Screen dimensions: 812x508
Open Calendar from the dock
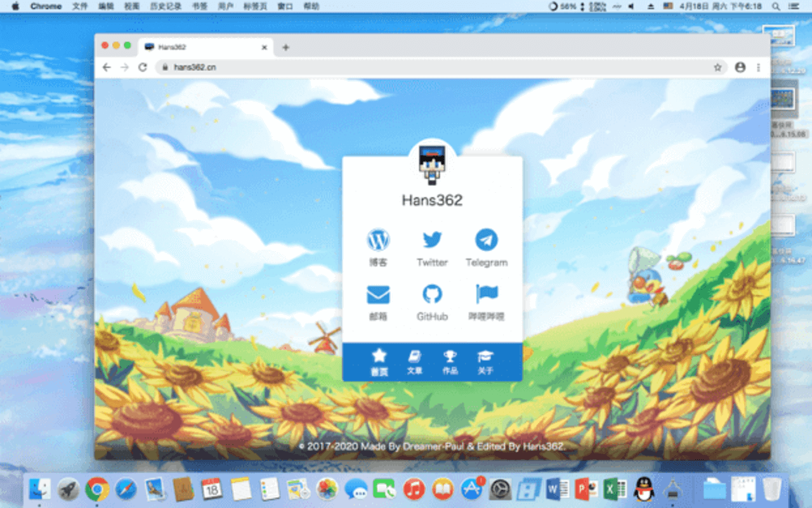[x=211, y=489]
